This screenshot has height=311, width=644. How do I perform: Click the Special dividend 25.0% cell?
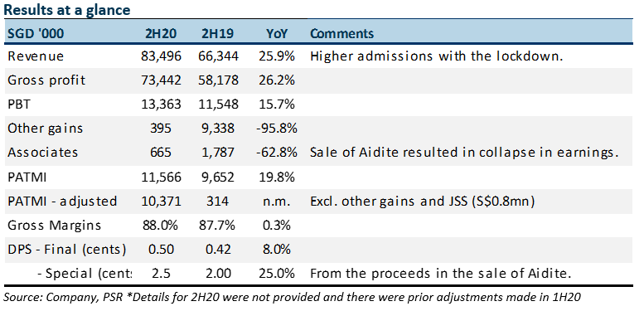tap(276, 273)
